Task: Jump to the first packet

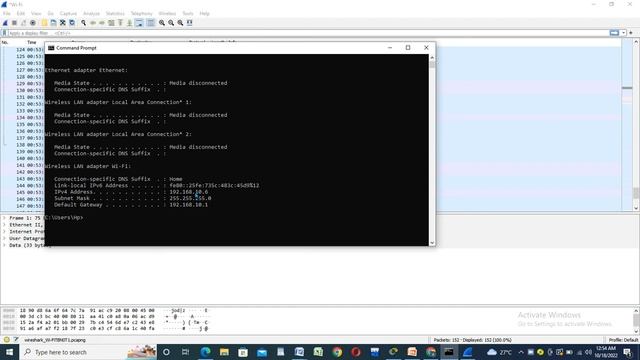Action: pyautogui.click(x=120, y=23)
